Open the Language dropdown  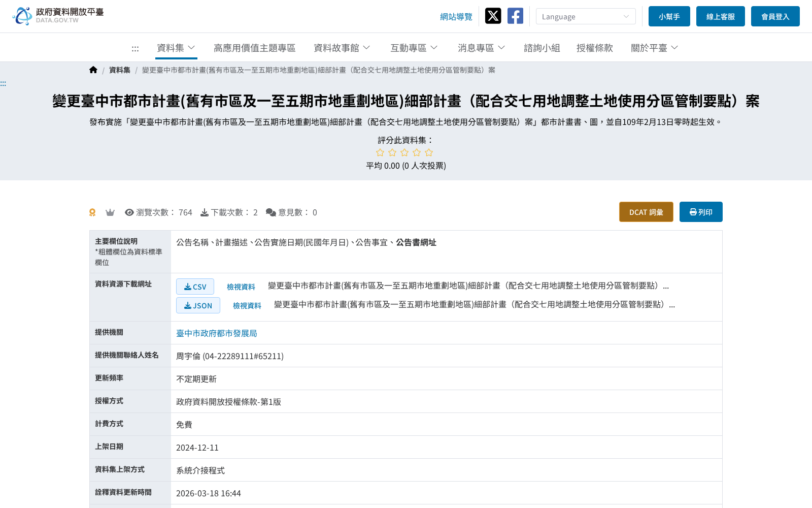[x=586, y=16]
